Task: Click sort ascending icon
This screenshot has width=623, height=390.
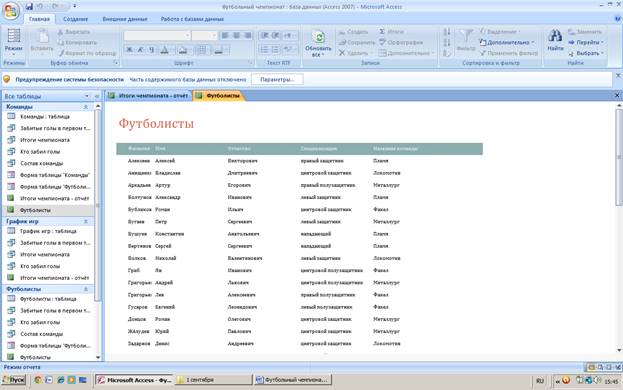Action: coord(447,32)
